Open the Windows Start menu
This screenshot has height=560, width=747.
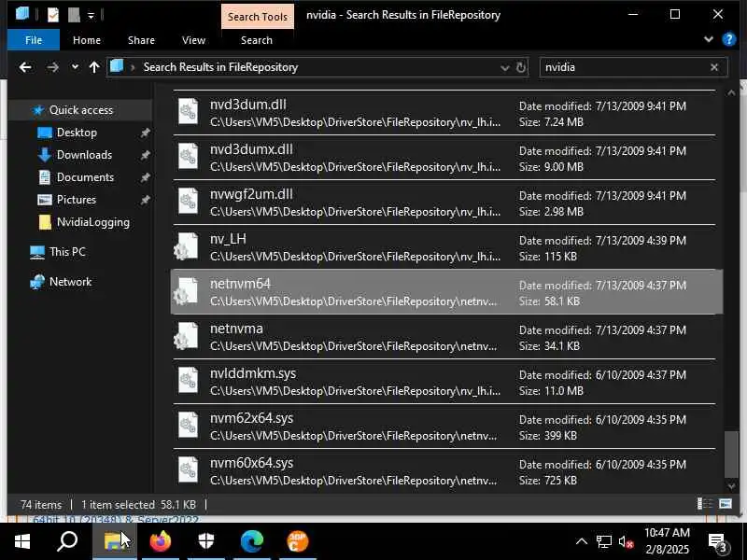click(x=21, y=541)
